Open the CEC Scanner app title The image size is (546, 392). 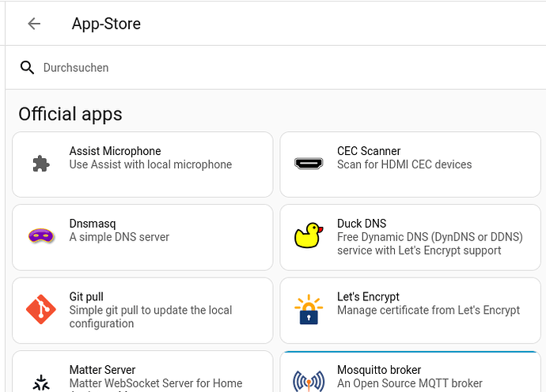369,151
